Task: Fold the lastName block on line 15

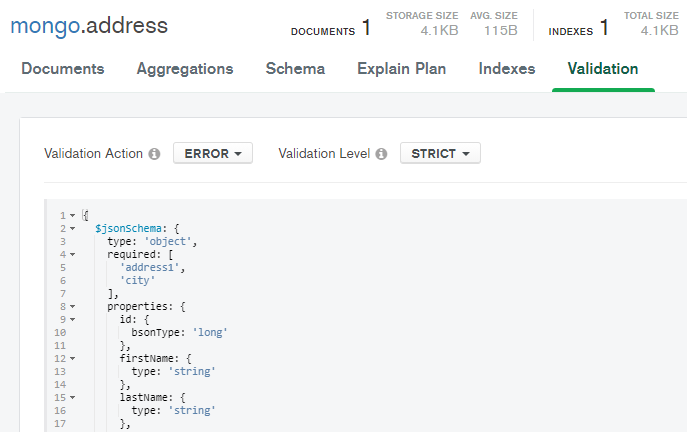Action: (x=73, y=398)
